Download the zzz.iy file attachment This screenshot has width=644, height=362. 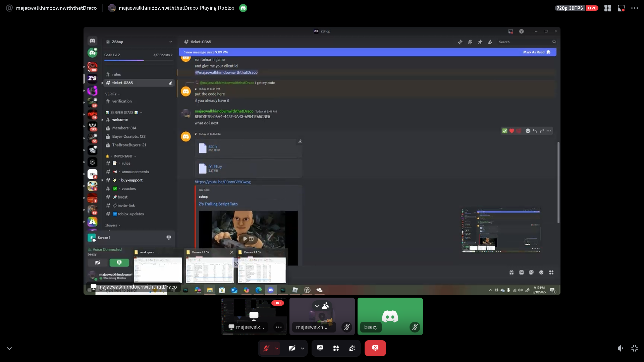(x=300, y=141)
